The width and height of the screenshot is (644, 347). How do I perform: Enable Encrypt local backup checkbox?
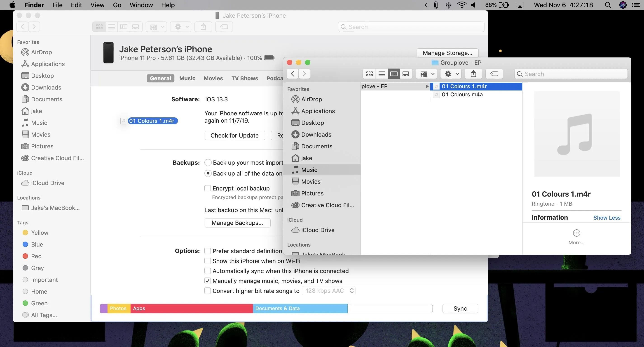[208, 188]
